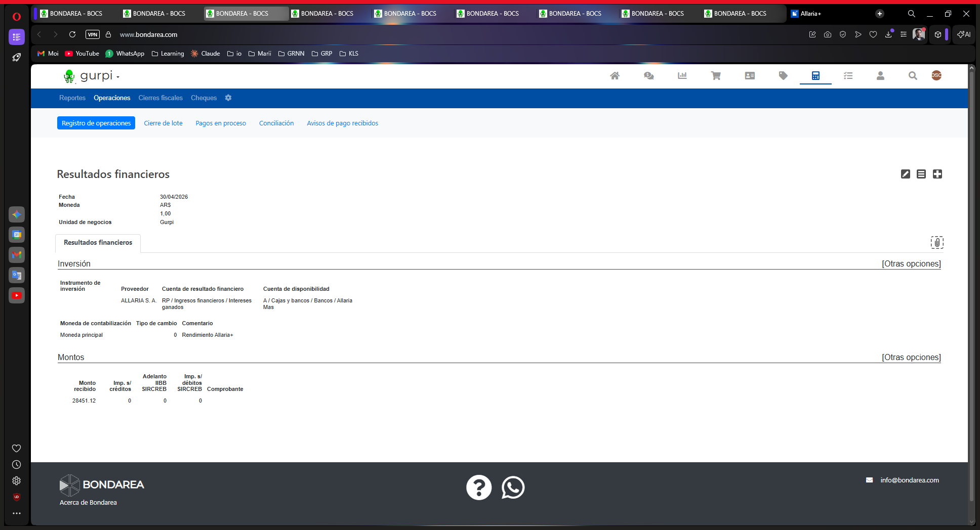Open the Acerca de Bondarea link

(x=88, y=503)
